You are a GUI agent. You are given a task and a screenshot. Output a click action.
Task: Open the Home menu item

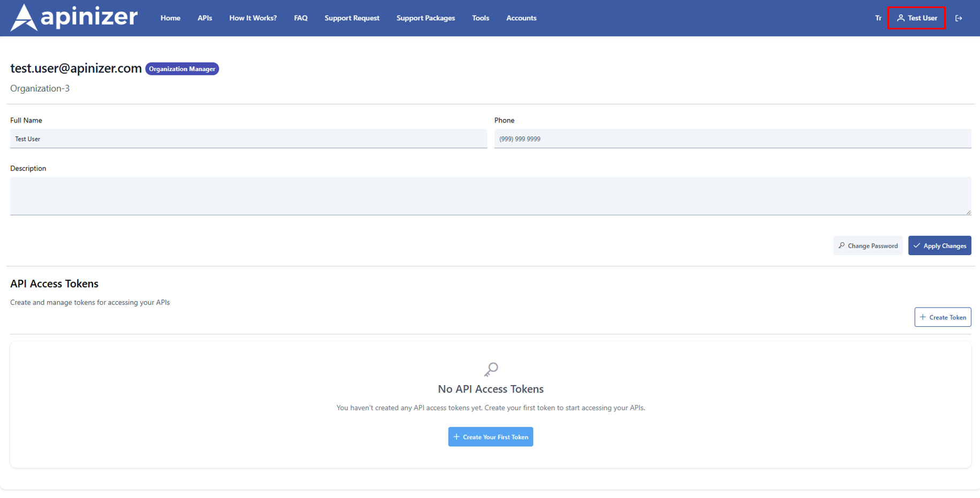tap(170, 18)
